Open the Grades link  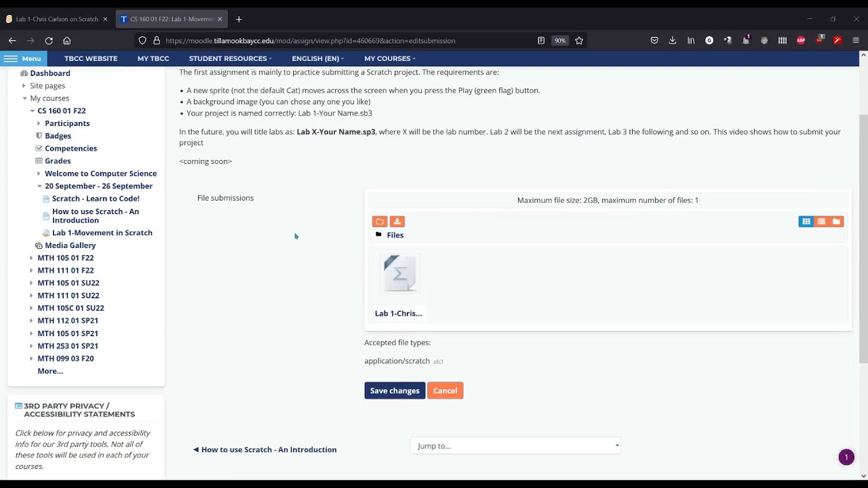(58, 161)
